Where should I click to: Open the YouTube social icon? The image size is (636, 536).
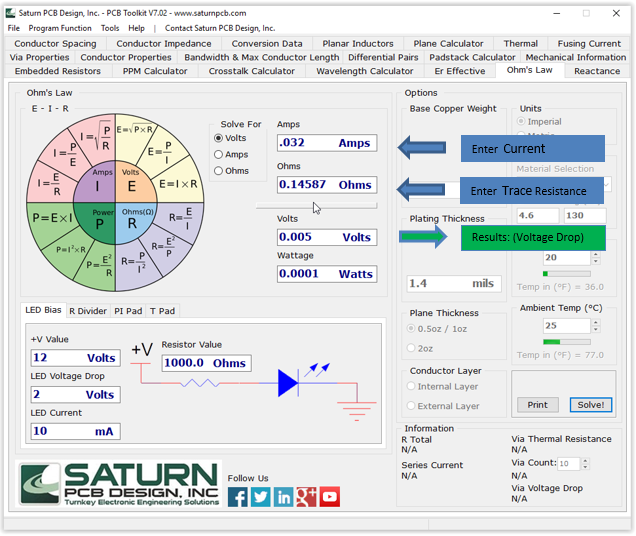click(330, 497)
